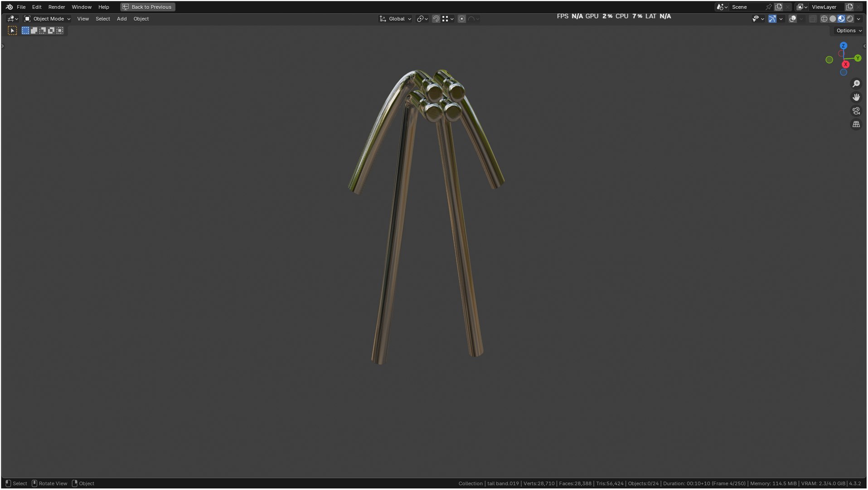868x490 pixels.
Task: Click the Z axis on navigation gizmo
Action: pos(844,46)
